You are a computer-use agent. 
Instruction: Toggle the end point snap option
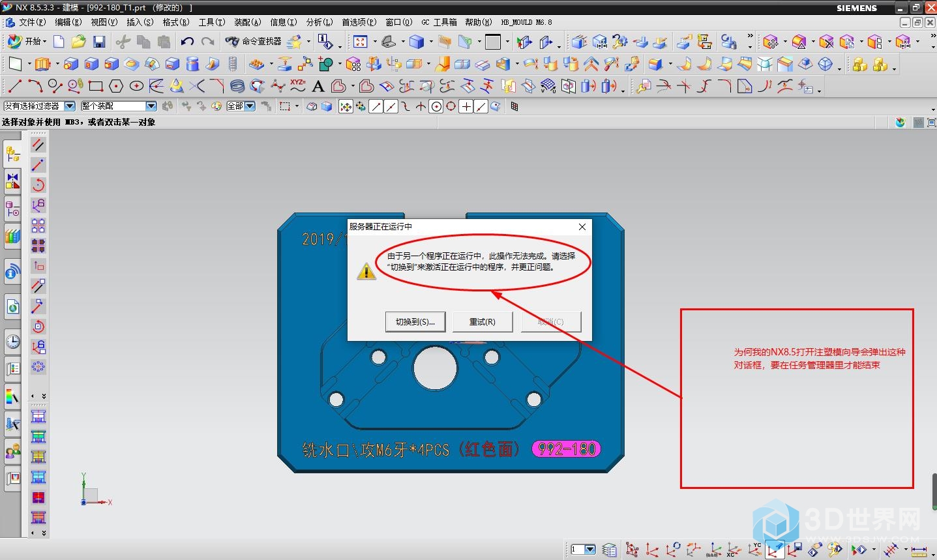coord(376,106)
